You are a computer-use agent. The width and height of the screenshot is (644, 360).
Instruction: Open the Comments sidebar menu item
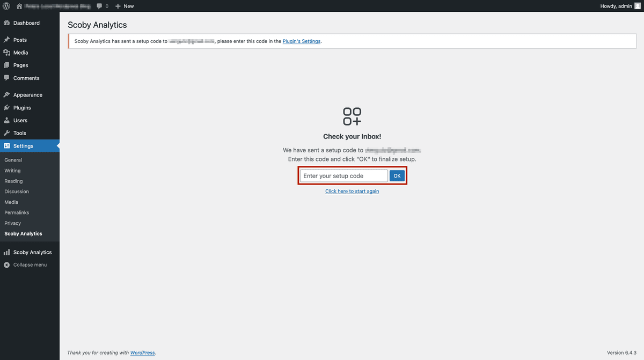30,78
